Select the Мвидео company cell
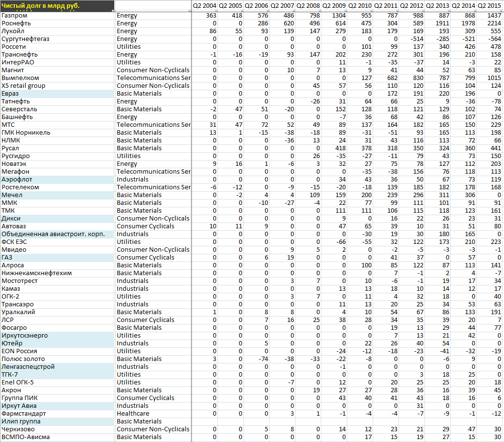Screen dimensions: 504x442 tap(57, 250)
